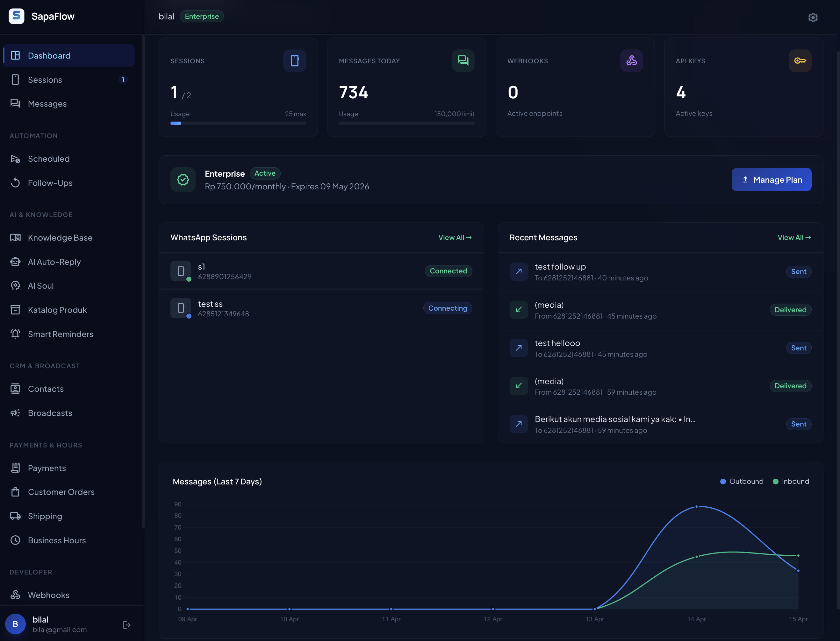Image resolution: width=840 pixels, height=641 pixels.
Task: Click the SapaFlow logo icon
Action: click(x=17, y=16)
